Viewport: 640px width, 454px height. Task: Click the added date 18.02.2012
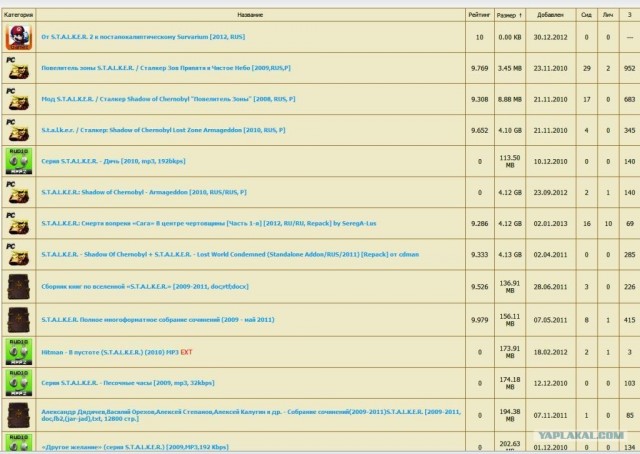[550, 352]
